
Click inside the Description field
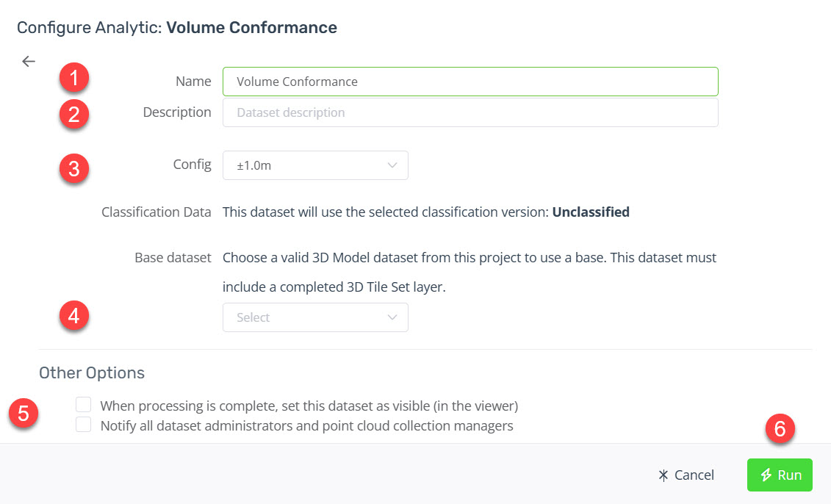[x=470, y=112]
